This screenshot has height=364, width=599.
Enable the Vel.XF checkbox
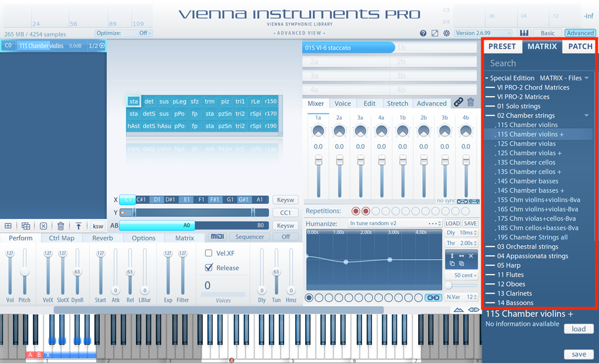click(x=208, y=253)
